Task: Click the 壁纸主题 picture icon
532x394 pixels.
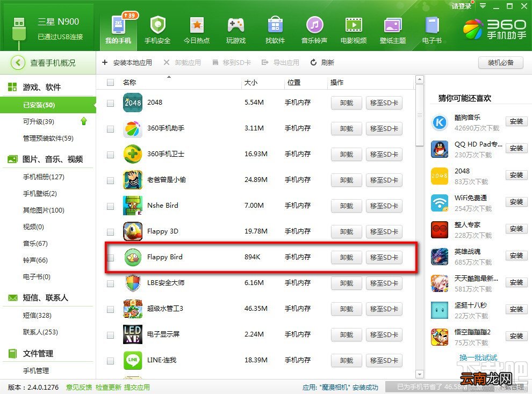Action: pos(393,25)
